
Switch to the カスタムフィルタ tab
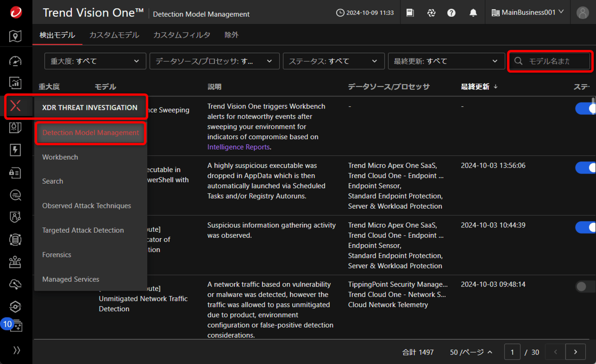click(182, 35)
